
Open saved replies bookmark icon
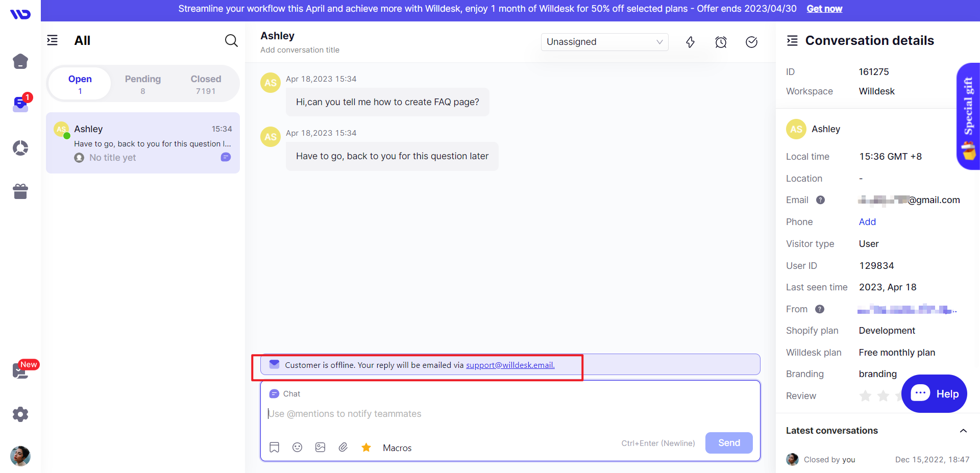tap(274, 447)
